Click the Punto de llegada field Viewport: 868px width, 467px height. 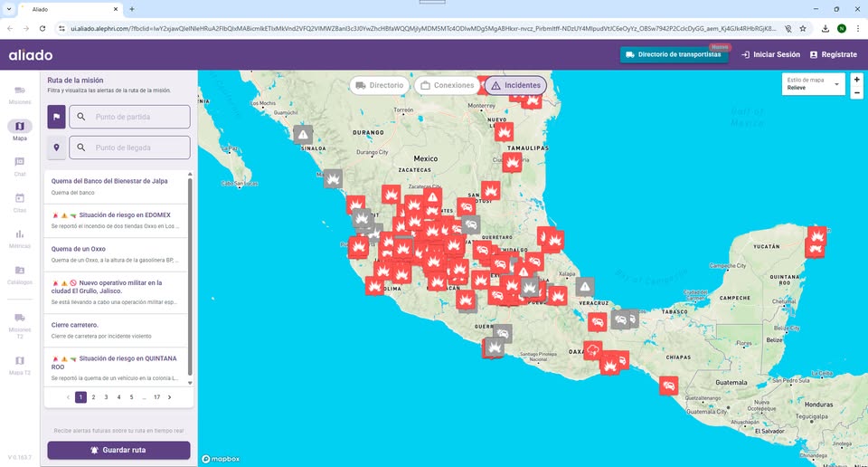(129, 148)
